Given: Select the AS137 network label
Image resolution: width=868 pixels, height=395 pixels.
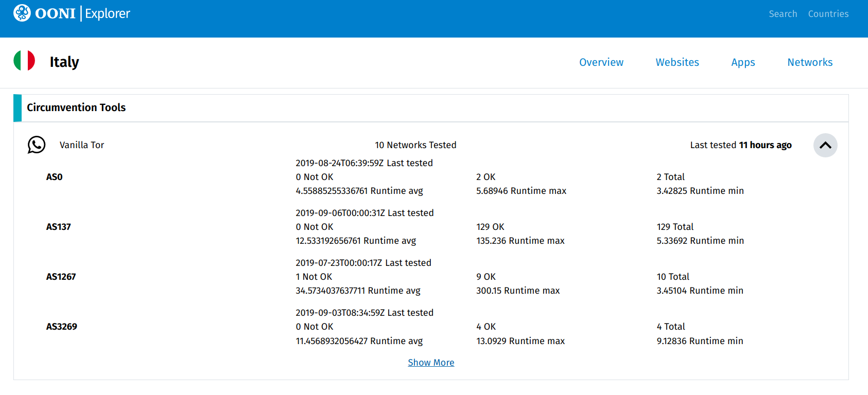Looking at the screenshot, I should [59, 227].
